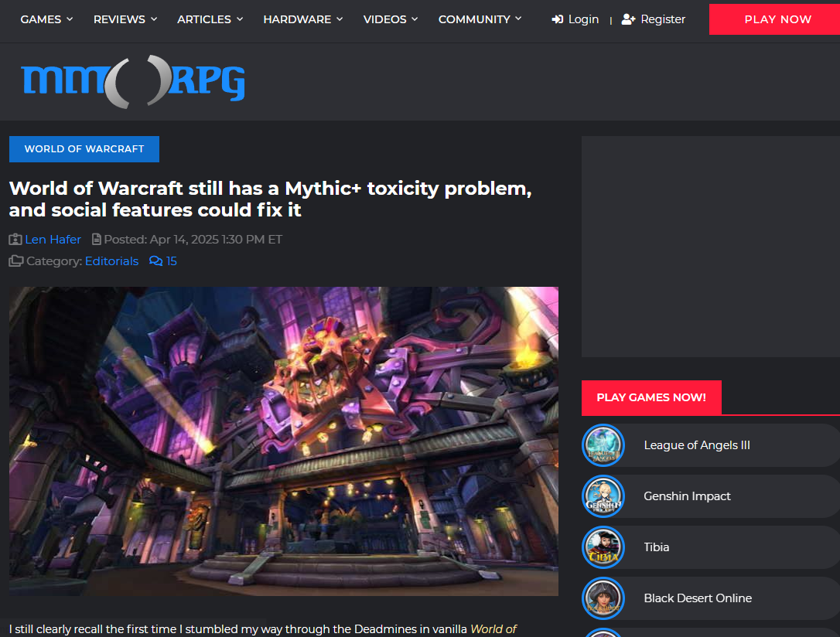The image size is (840, 637).
Task: Open the Editorials category link
Action: [111, 261]
